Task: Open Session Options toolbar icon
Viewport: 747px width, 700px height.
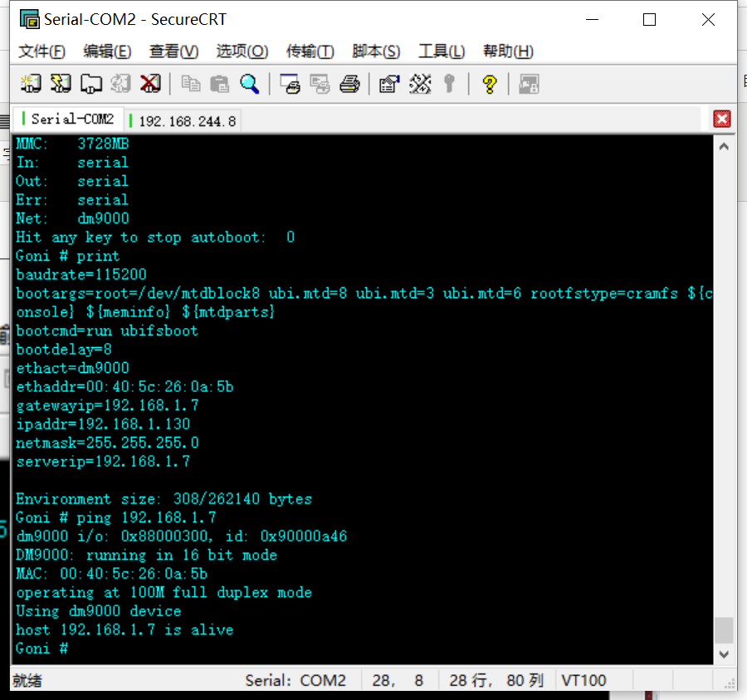Action: coord(389,84)
